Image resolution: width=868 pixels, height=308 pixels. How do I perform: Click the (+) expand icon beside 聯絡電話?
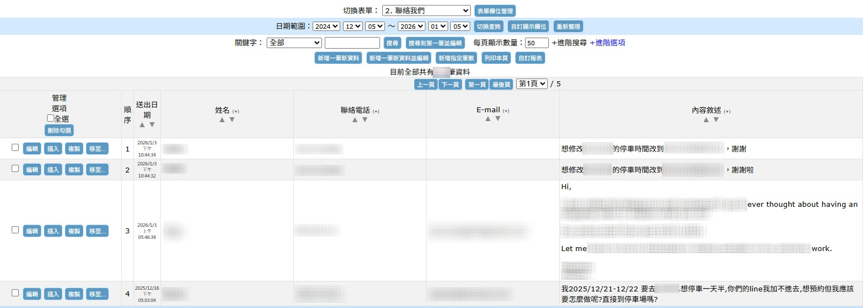tap(376, 112)
